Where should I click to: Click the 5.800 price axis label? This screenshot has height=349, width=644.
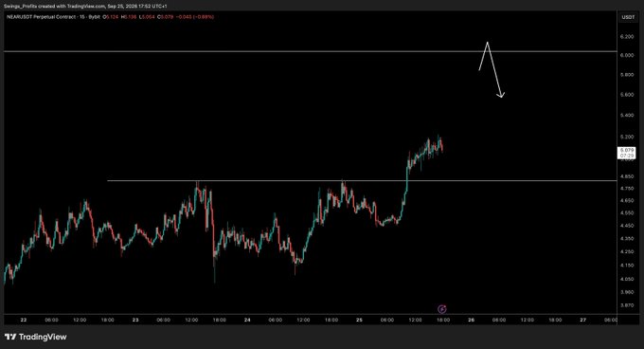pyautogui.click(x=627, y=75)
